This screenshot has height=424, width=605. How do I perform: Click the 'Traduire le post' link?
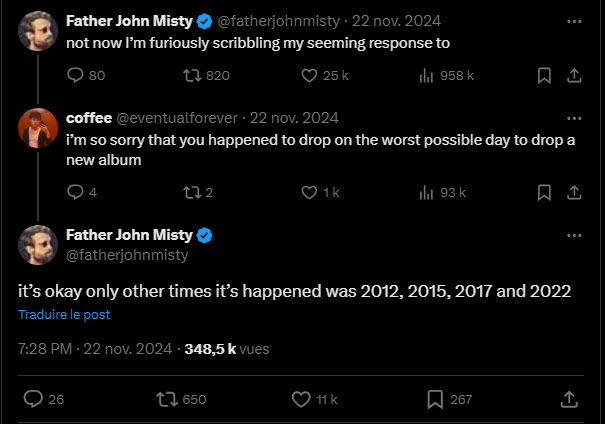pos(64,314)
